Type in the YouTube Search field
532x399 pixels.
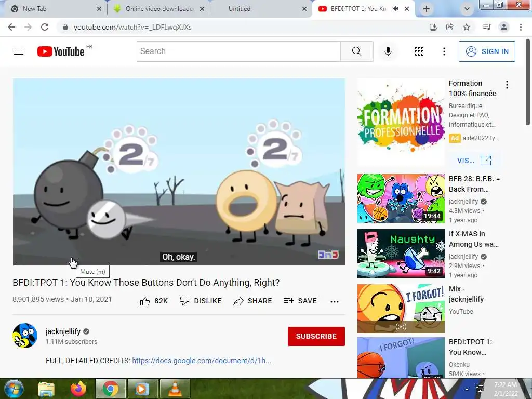tap(238, 51)
